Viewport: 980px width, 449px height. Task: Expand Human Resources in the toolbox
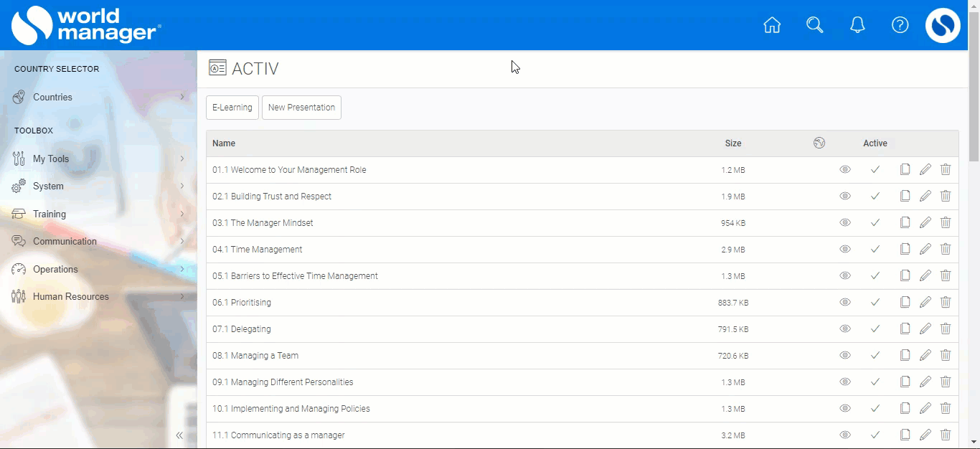71,297
